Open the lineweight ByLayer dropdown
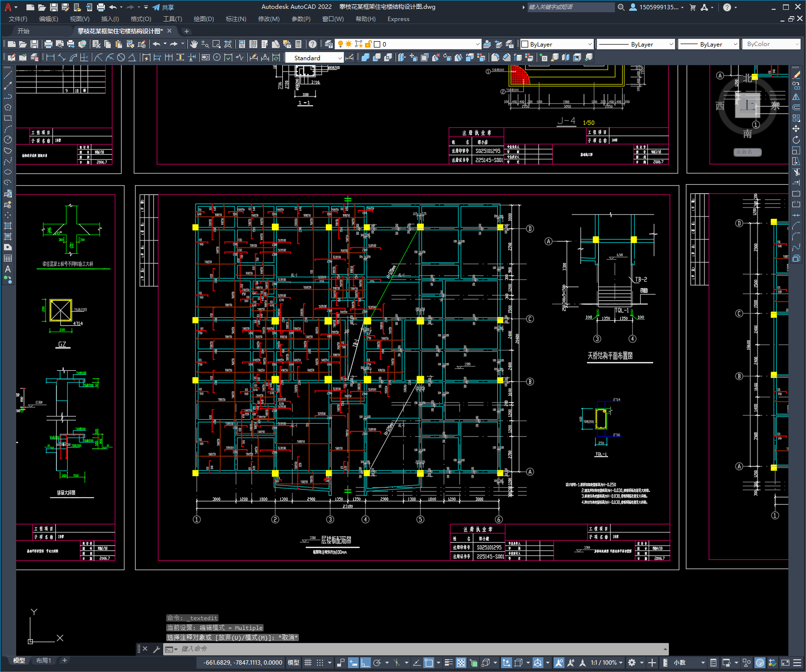The image size is (806, 672). [708, 44]
